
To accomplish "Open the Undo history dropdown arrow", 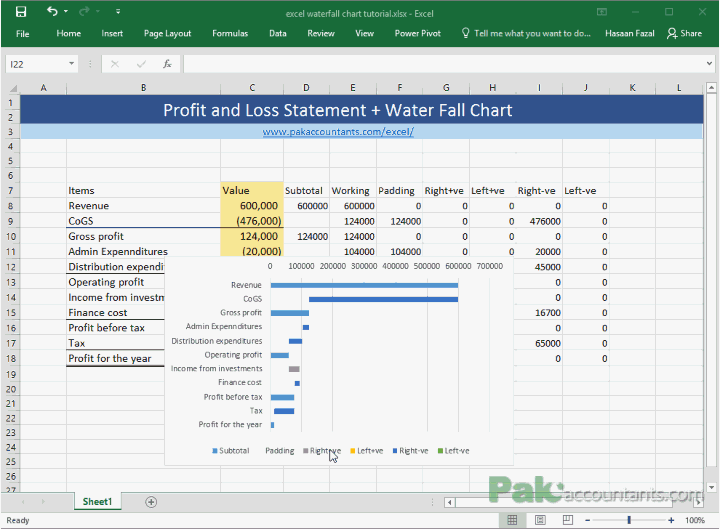I will click(66, 11).
